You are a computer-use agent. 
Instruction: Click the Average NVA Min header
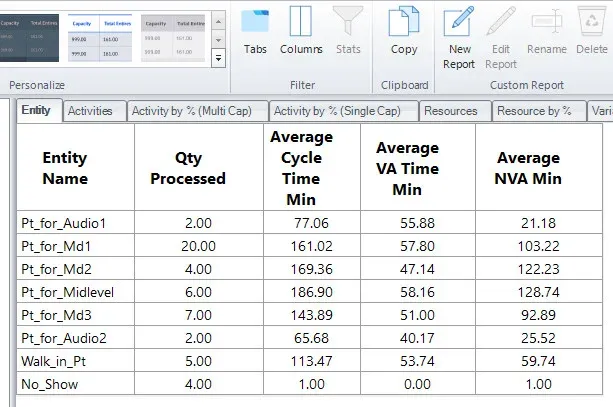[539, 167]
